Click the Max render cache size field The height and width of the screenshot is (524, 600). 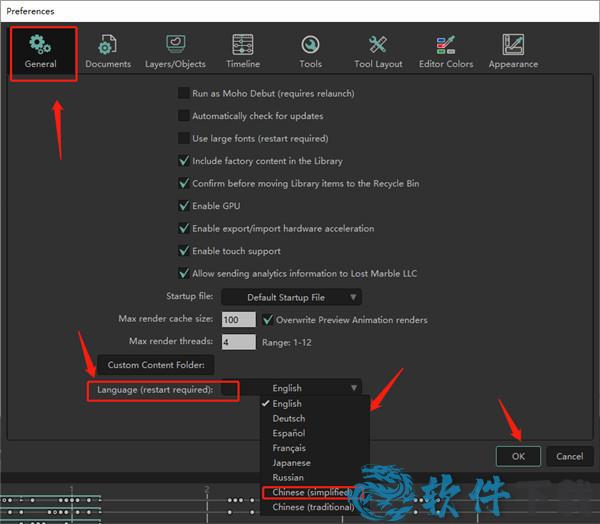[x=238, y=320]
